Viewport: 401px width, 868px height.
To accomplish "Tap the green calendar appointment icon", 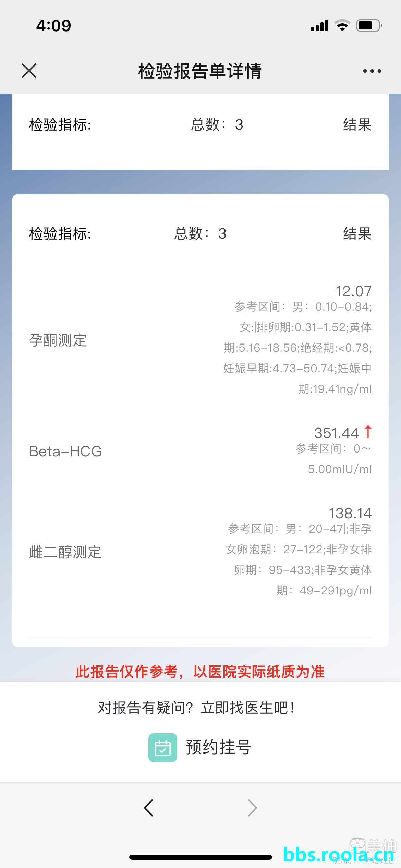I will (163, 748).
